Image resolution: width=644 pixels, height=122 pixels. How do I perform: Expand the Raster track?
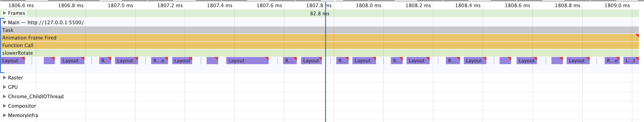click(4, 78)
